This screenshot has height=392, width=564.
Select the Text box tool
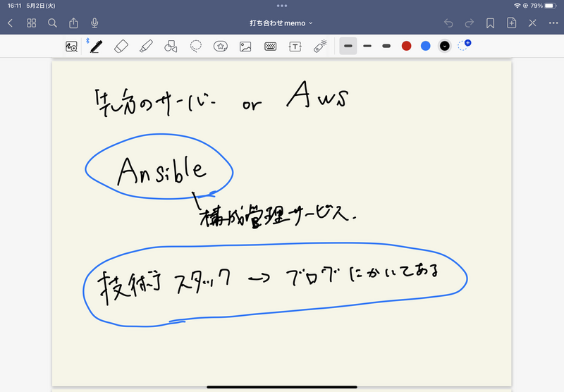click(x=295, y=47)
